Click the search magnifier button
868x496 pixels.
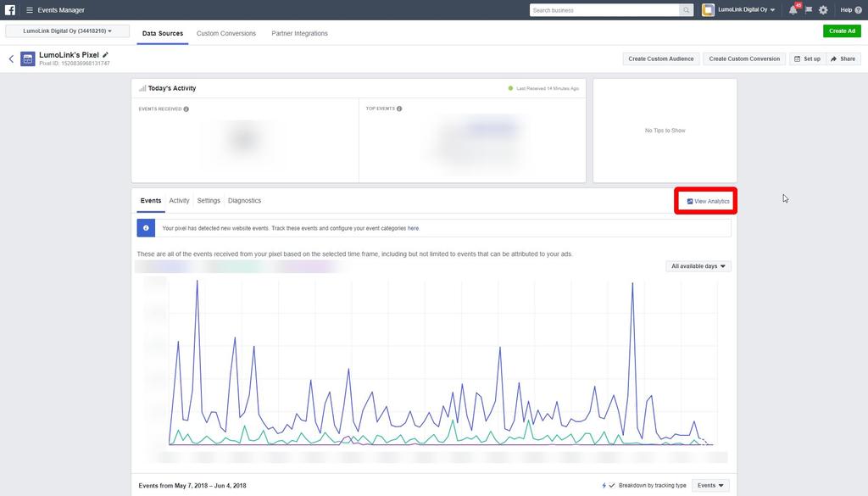point(687,10)
